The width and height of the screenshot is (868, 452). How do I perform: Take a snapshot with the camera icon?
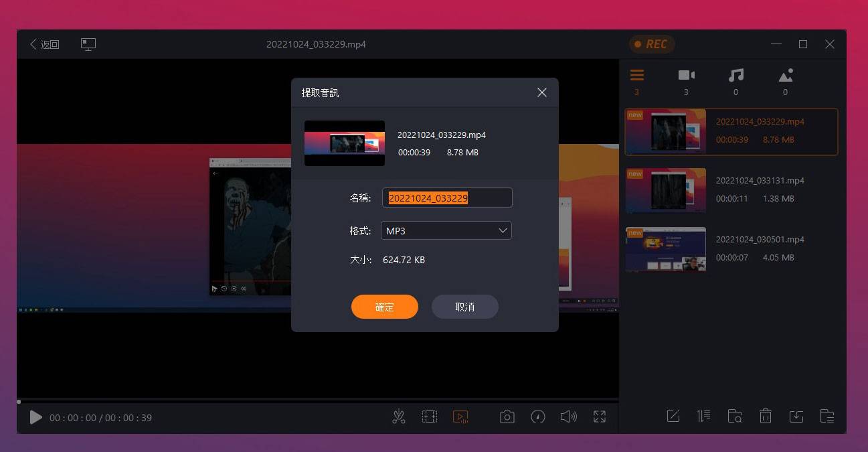[507, 417]
